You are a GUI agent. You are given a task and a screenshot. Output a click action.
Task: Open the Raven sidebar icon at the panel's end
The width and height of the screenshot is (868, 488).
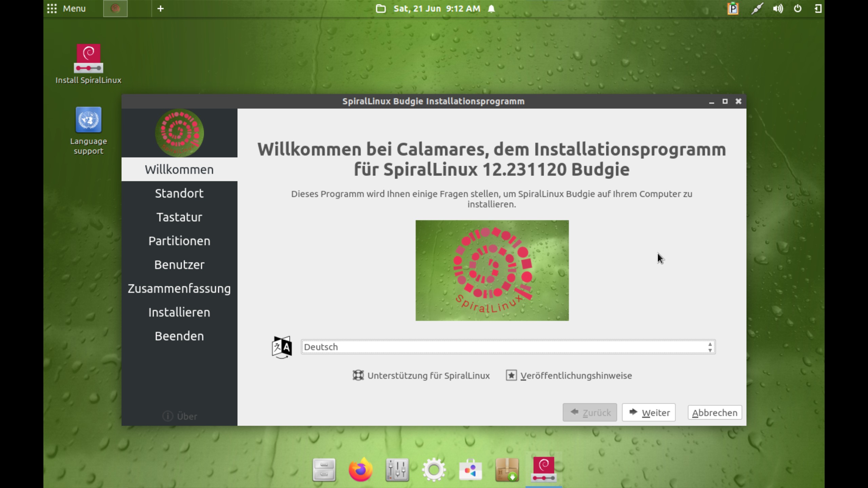(818, 8)
